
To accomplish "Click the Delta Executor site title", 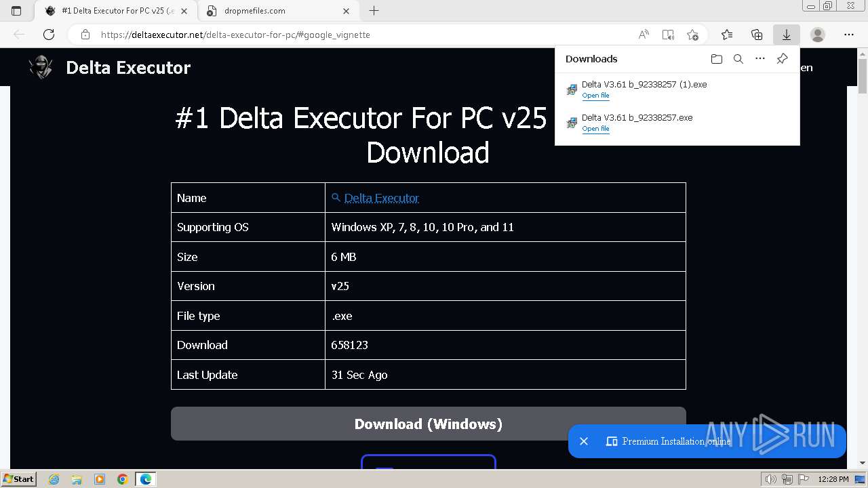I will (x=128, y=68).
